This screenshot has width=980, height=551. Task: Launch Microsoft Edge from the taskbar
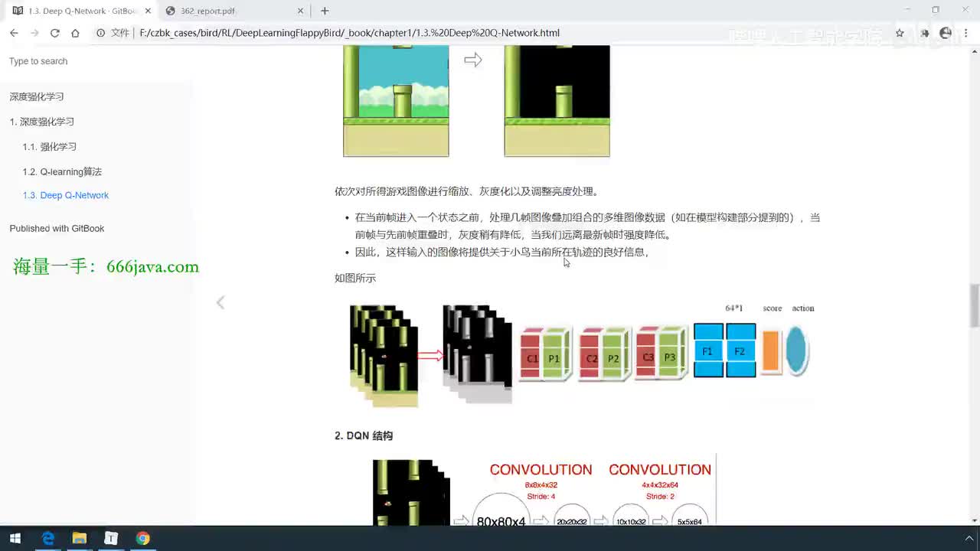tap(48, 538)
